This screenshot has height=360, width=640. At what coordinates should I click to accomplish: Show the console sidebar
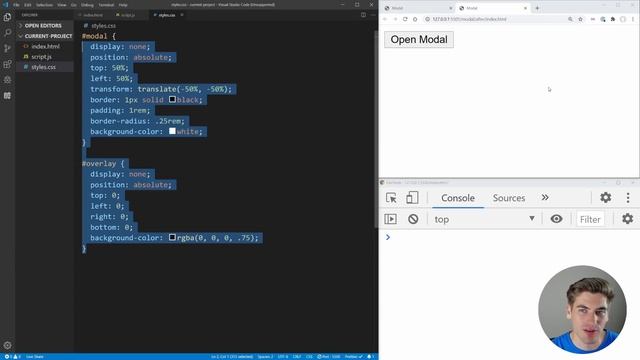[390, 219]
